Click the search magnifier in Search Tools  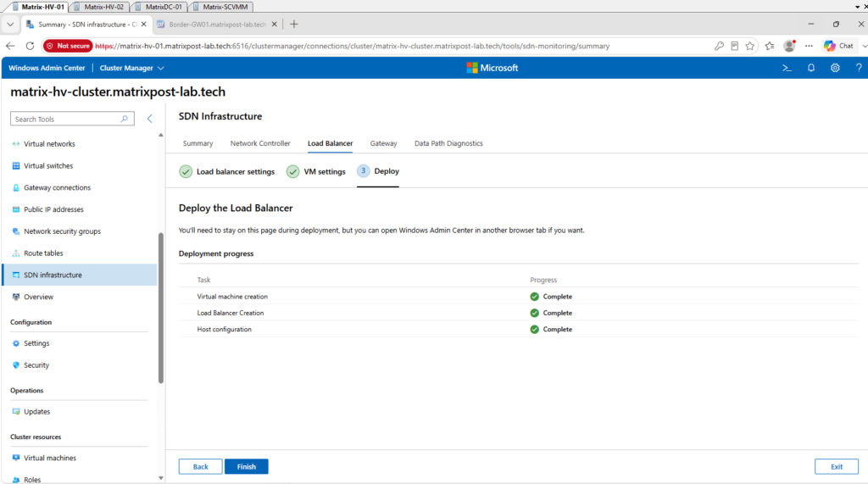coord(125,119)
